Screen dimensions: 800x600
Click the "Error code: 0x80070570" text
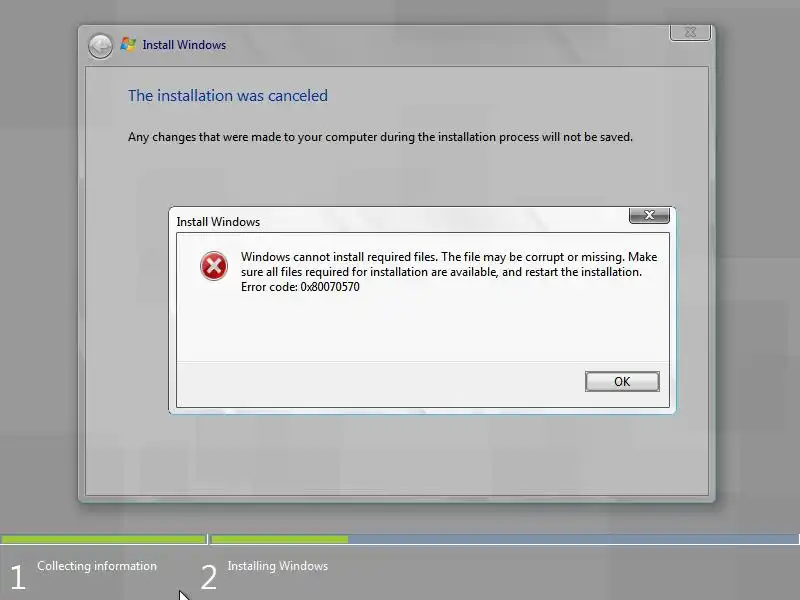pyautogui.click(x=300, y=287)
